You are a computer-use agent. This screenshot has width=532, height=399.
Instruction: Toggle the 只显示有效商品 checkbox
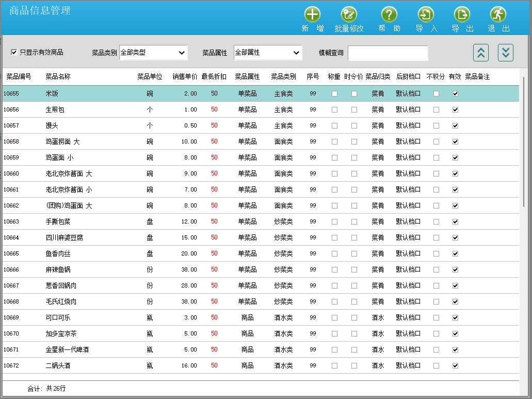click(14, 52)
